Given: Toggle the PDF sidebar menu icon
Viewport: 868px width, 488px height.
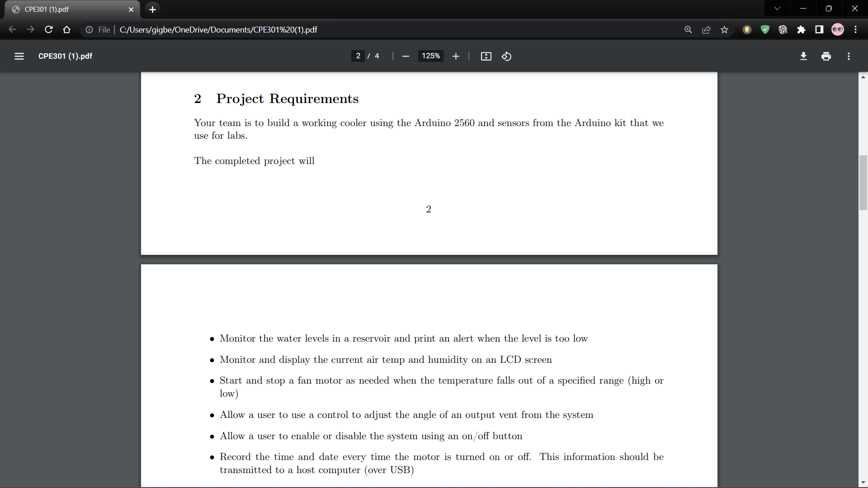Looking at the screenshot, I should 19,56.
